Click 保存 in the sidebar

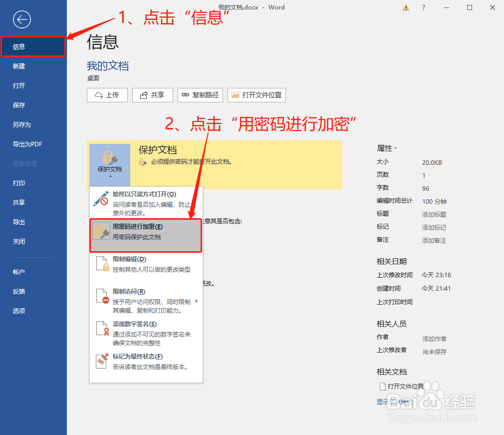pos(33,105)
